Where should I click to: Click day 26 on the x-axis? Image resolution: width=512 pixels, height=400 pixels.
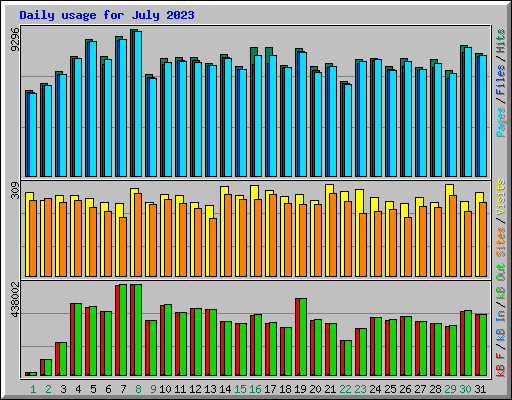405,389
